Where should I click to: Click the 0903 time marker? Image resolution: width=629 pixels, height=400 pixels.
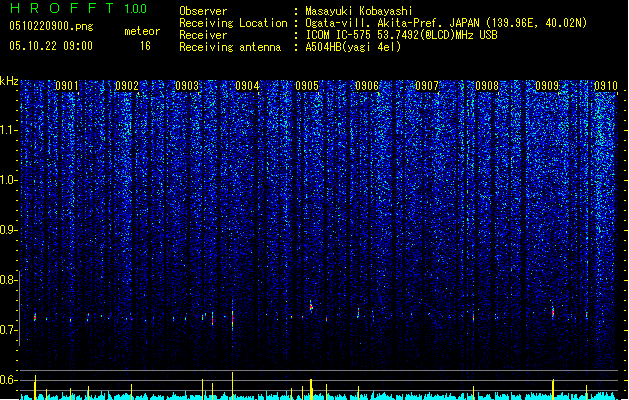(187, 86)
